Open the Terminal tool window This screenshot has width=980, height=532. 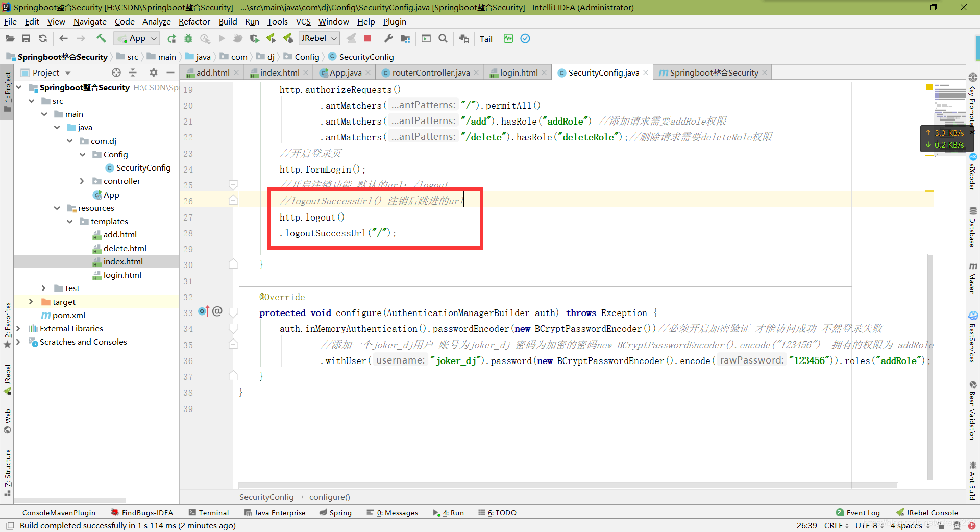pyautogui.click(x=209, y=513)
